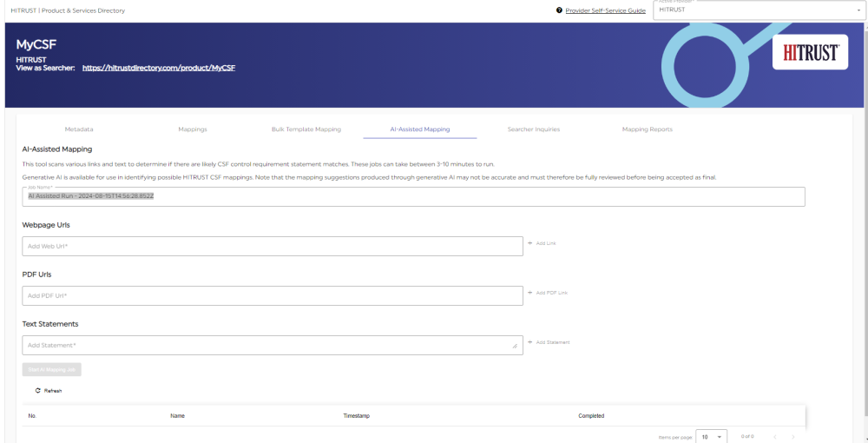The image size is (868, 443).
Task: Click the HITRUST Product & Services Directory title
Action: 68,10
